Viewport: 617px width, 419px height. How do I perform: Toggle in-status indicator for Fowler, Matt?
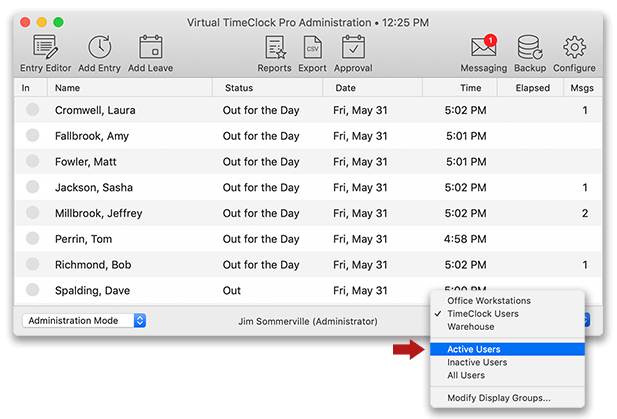[x=32, y=161]
